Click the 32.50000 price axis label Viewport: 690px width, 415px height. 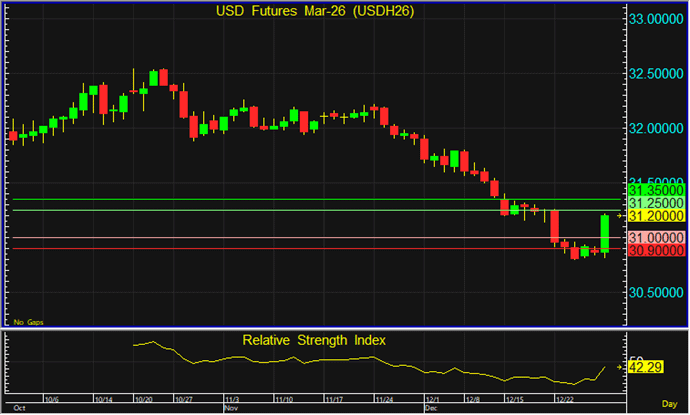tap(655, 74)
